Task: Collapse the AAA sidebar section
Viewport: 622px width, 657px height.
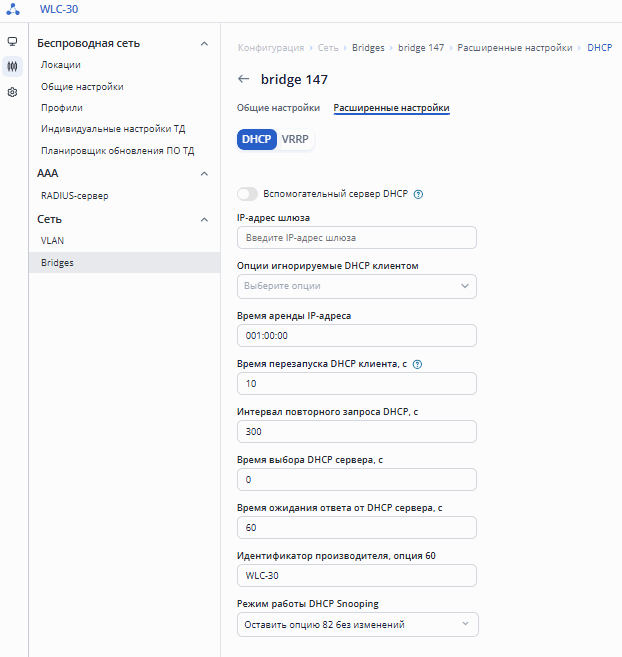Action: 205,174
